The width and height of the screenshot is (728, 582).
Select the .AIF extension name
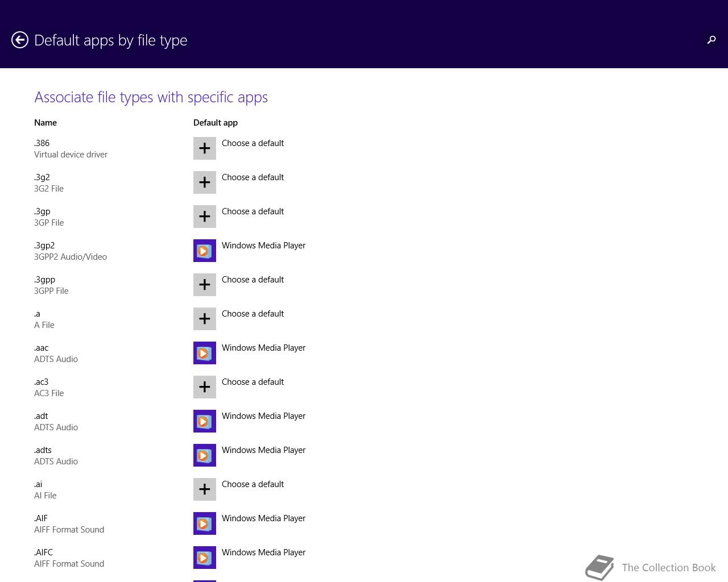(40, 518)
